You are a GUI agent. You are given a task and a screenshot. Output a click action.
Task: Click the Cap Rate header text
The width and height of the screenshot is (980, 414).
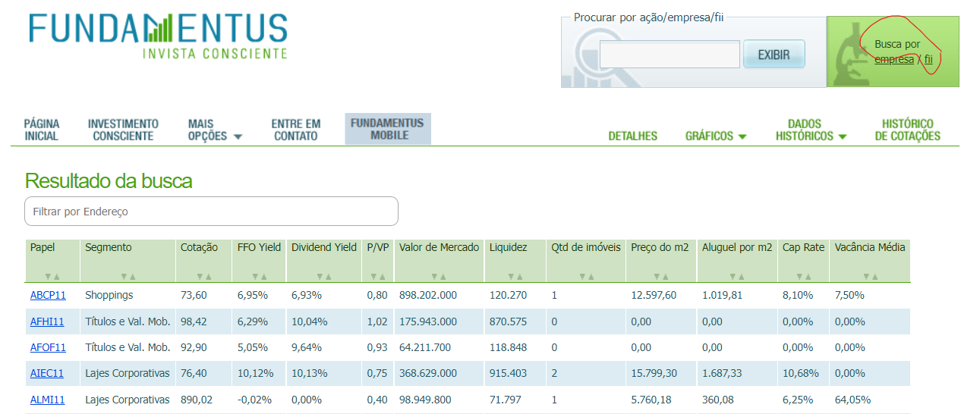tap(803, 247)
